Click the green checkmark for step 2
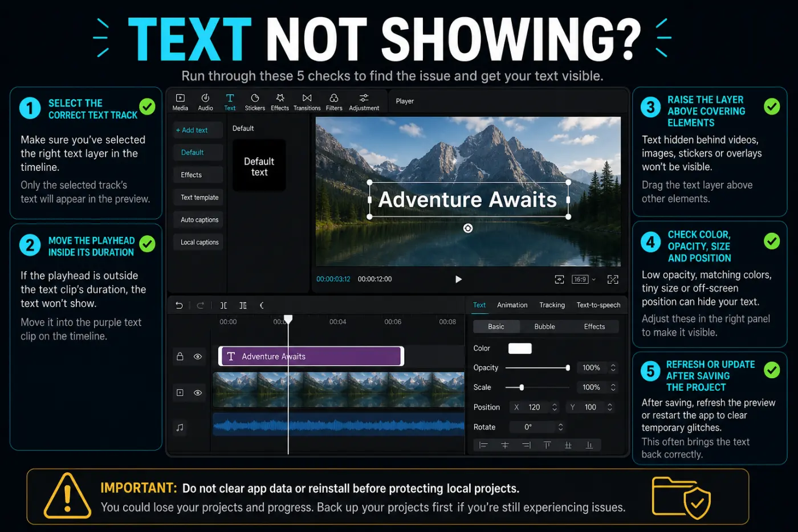This screenshot has width=798, height=532. 147,244
